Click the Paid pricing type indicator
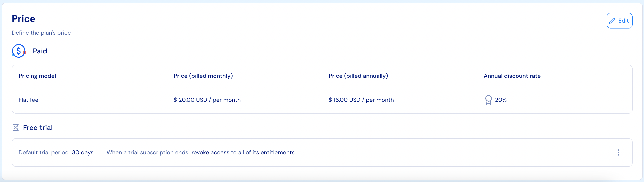The image size is (644, 182). click(x=40, y=51)
